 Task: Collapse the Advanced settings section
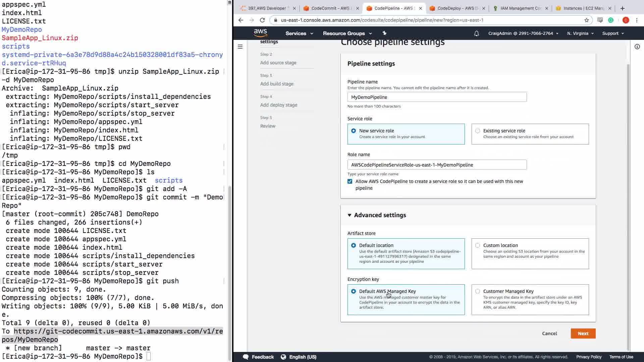coord(350,215)
